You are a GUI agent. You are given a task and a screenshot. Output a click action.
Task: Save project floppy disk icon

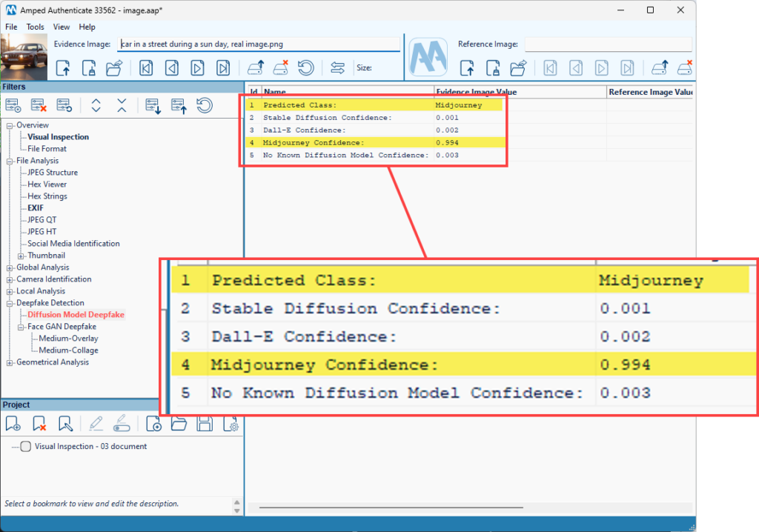[x=205, y=424]
